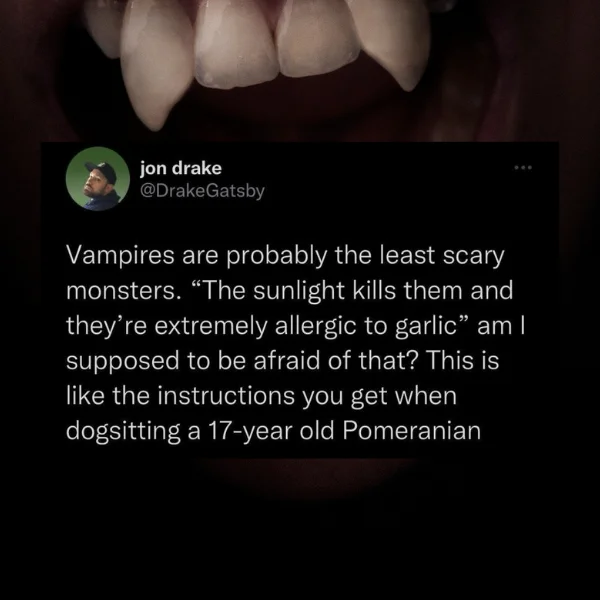Open the three-dot more options menu
The height and width of the screenshot is (600, 600).
[x=523, y=168]
